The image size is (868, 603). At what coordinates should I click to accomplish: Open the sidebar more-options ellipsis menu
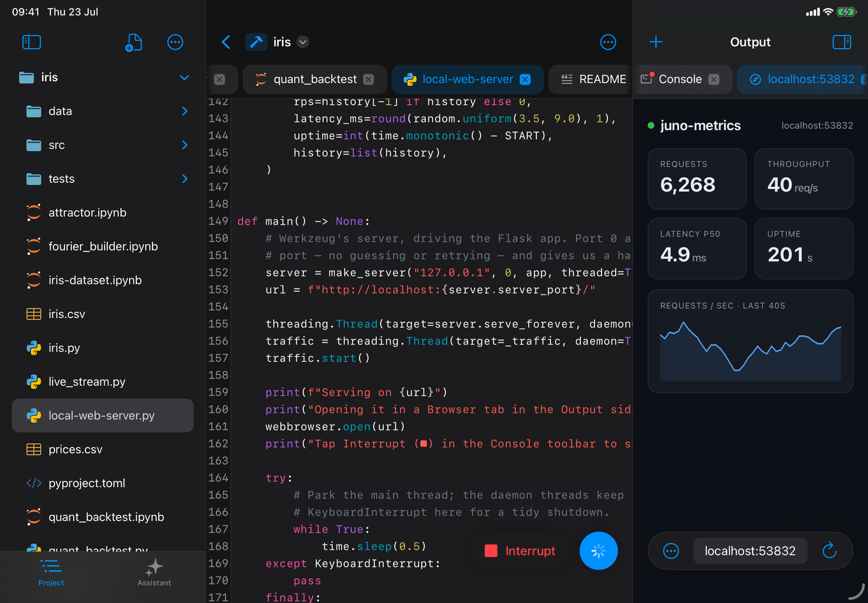tap(175, 42)
